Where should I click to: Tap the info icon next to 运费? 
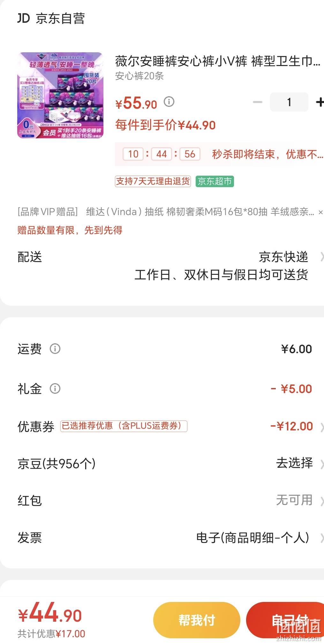click(x=55, y=348)
